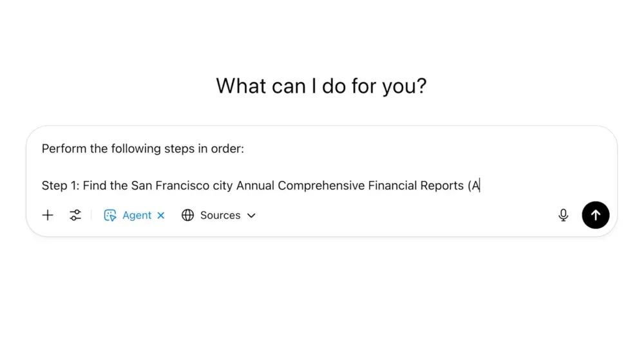644x362 pixels.
Task: Click the 'What can I do for you?' heading
Action: [321, 86]
